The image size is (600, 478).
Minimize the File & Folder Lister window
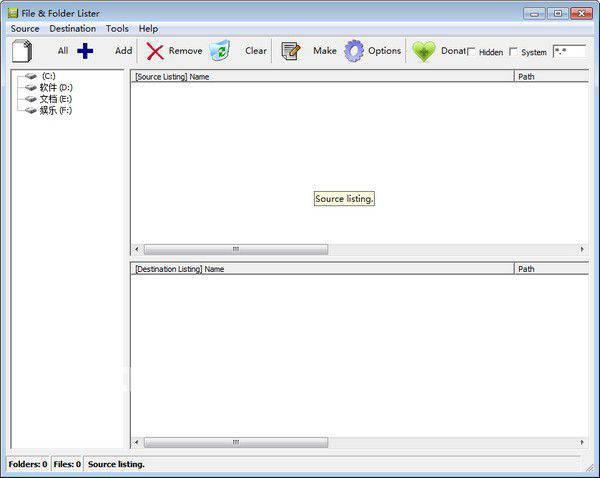pos(534,14)
